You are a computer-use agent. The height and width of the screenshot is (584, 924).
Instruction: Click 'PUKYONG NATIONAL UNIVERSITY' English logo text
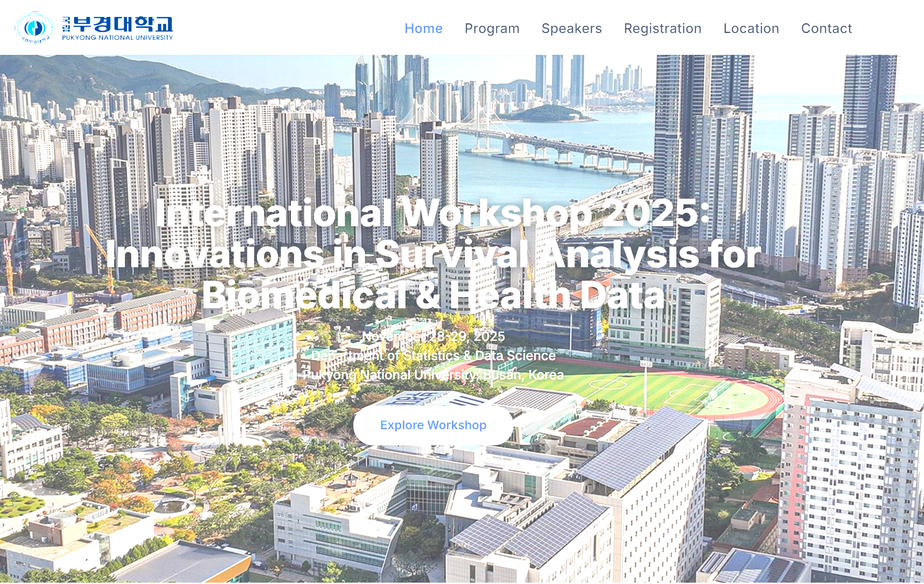(x=117, y=38)
